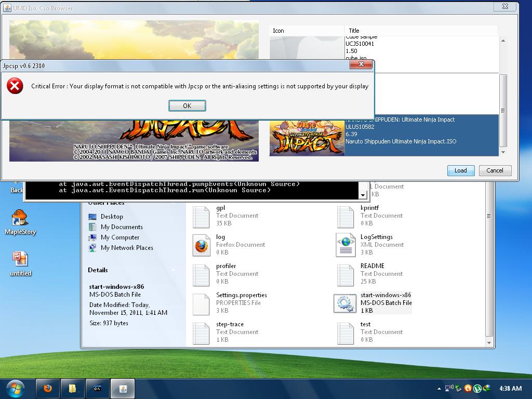Open the MapleStory desktop shortcut
This screenshot has width=532, height=399.
click(20, 222)
